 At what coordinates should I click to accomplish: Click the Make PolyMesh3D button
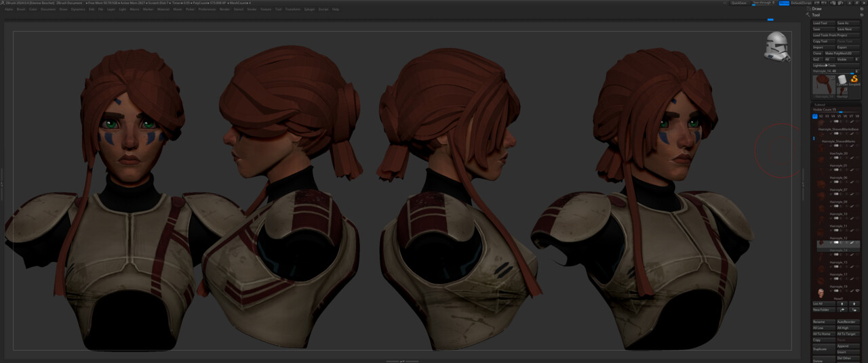pyautogui.click(x=842, y=54)
